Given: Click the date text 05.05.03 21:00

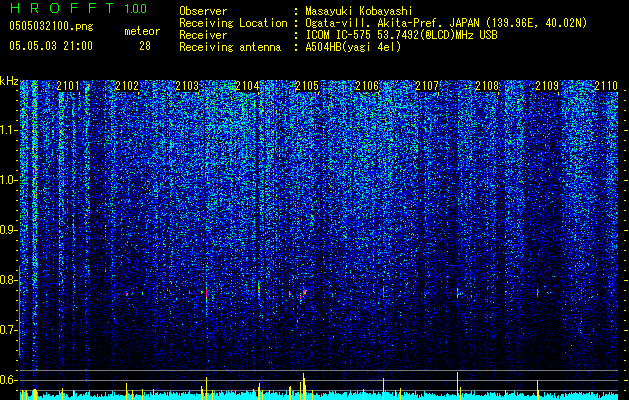Looking at the screenshot, I should pos(51,46).
